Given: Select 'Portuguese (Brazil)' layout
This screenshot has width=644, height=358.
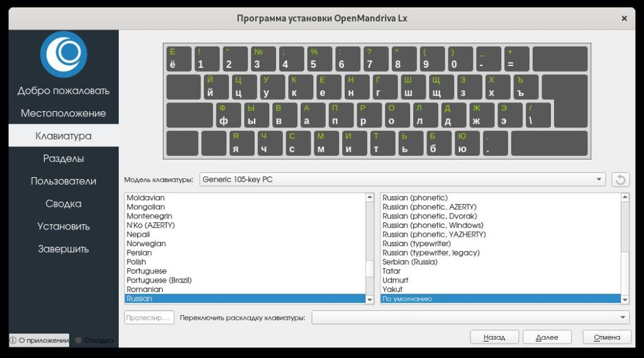Looking at the screenshot, I should coord(245,280).
